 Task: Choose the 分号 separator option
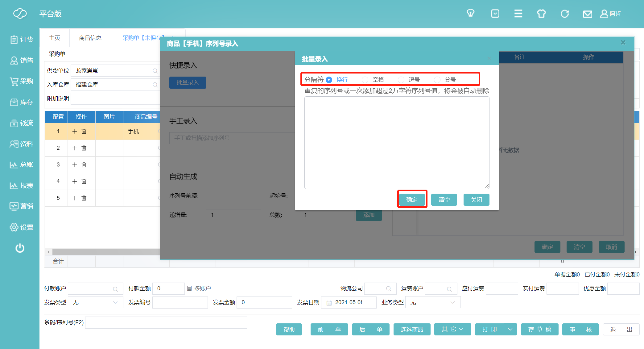[437, 80]
